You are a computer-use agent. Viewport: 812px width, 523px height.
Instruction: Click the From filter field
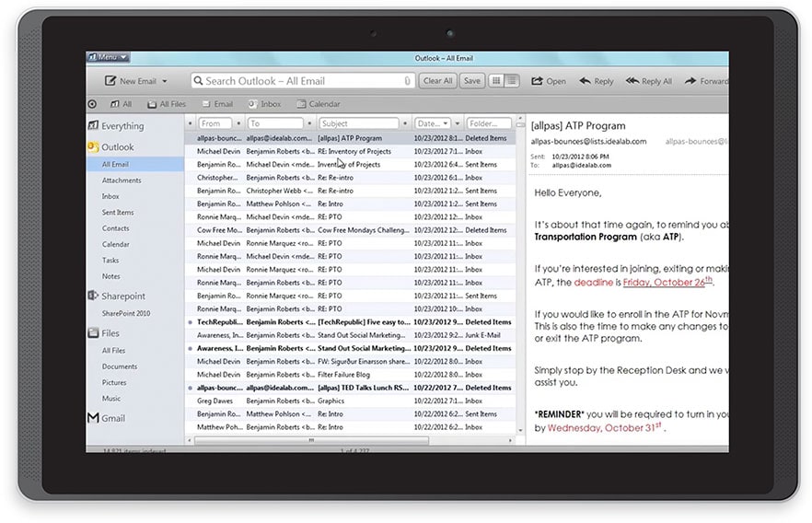215,123
